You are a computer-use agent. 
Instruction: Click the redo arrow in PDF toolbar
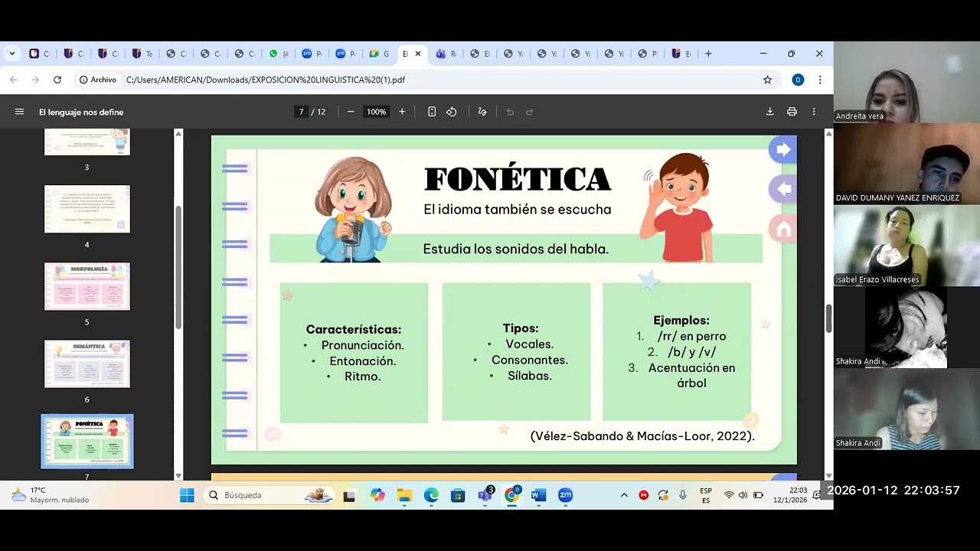pyautogui.click(x=529, y=112)
